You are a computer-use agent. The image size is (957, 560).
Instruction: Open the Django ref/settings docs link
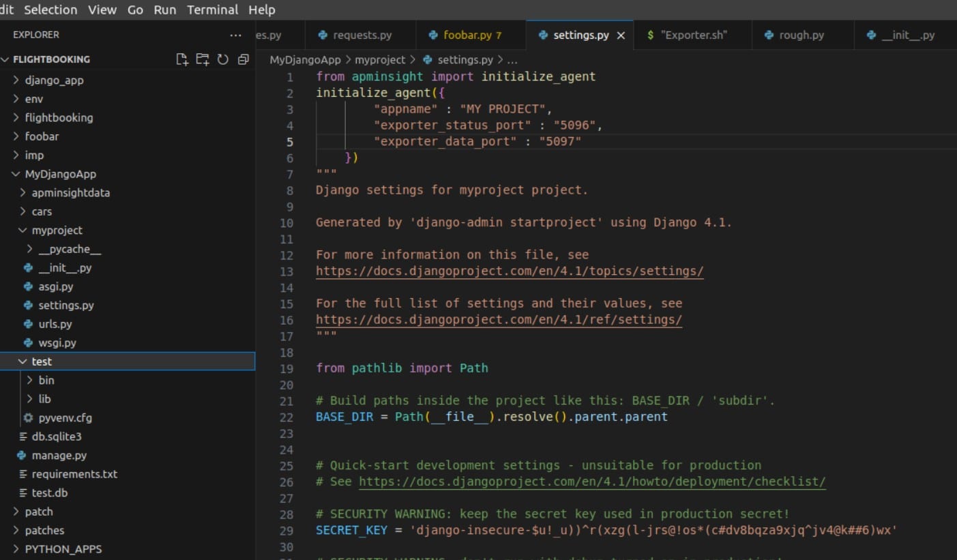(x=499, y=319)
